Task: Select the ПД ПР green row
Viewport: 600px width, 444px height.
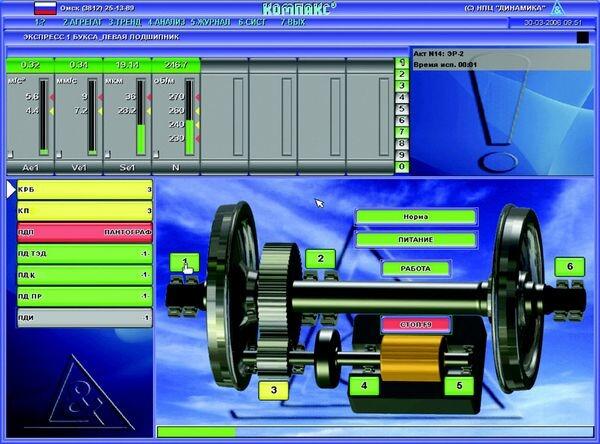Action: click(x=85, y=296)
